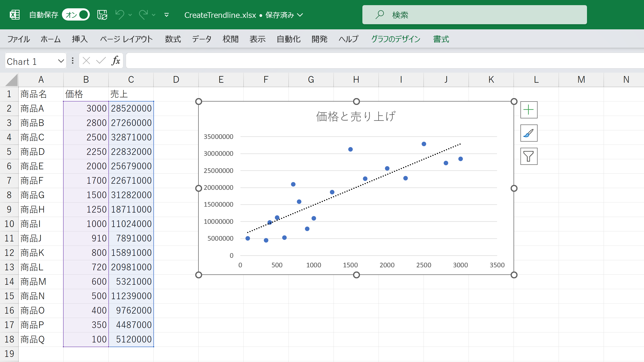
Task: Click the chart top-center resize handle
Action: [356, 102]
